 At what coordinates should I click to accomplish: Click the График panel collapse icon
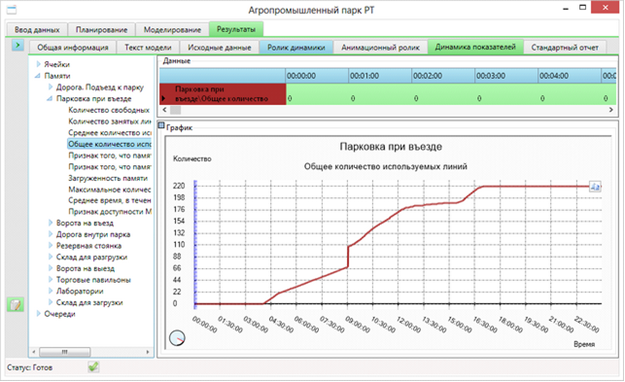pyautogui.click(x=161, y=126)
